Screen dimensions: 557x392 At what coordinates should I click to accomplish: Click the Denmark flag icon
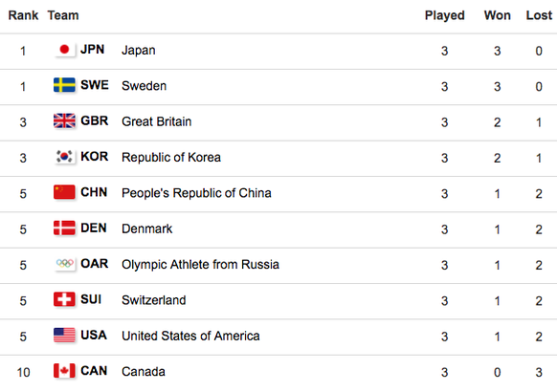[x=64, y=229]
